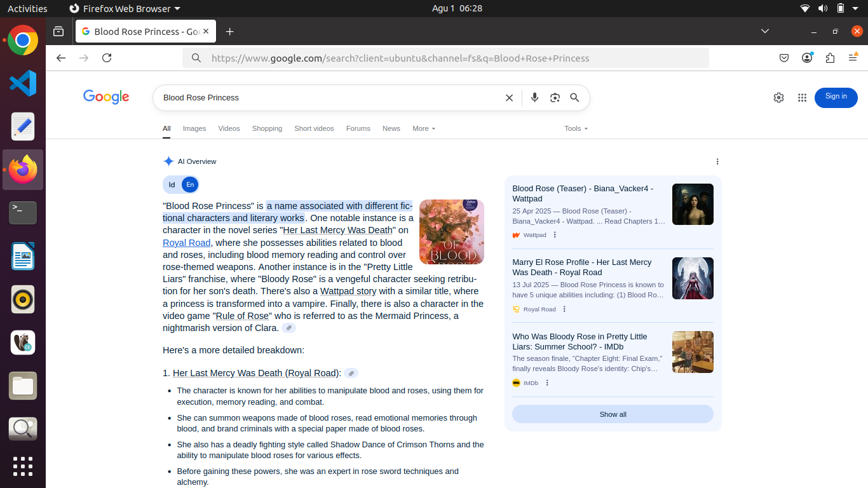Open the Tools dropdown
This screenshot has height=488, width=868.
576,128
